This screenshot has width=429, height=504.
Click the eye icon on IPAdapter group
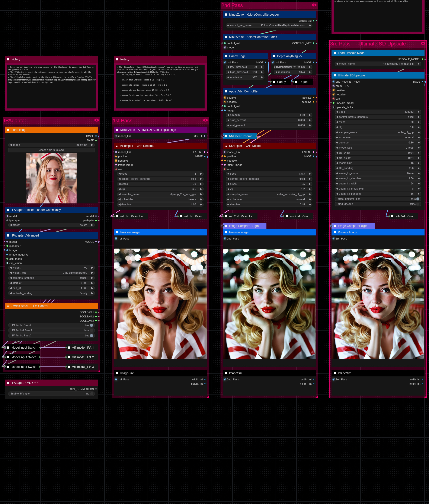tap(96, 120)
